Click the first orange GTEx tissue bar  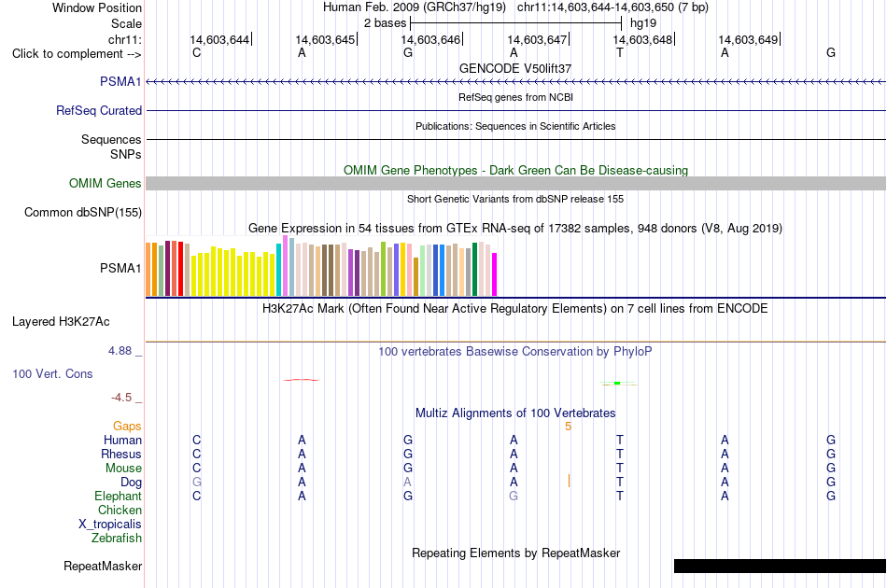(x=148, y=269)
